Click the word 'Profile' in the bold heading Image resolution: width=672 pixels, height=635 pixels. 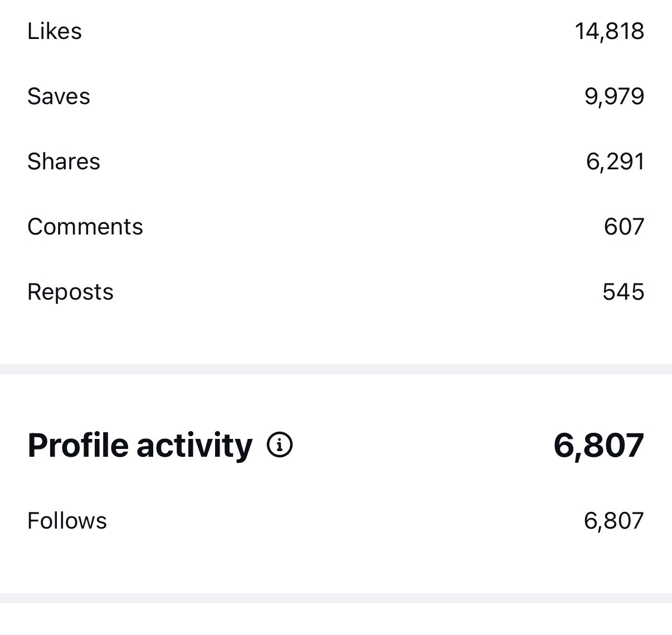pyautogui.click(x=78, y=446)
